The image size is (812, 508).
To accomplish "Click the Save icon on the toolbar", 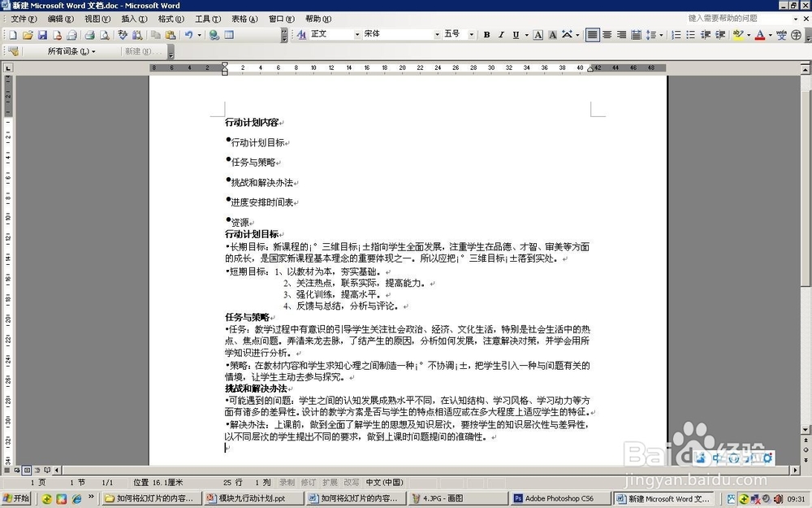I will [42, 34].
